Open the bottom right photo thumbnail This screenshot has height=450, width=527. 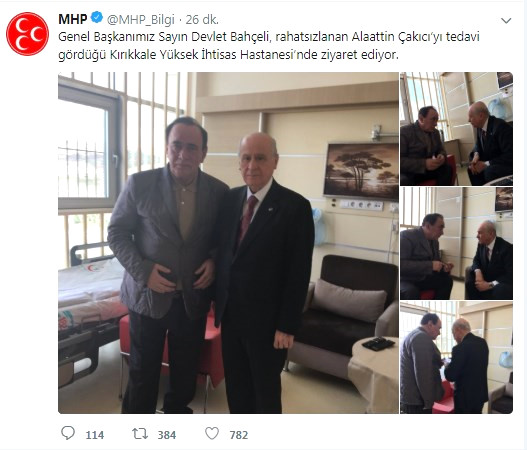[456, 358]
